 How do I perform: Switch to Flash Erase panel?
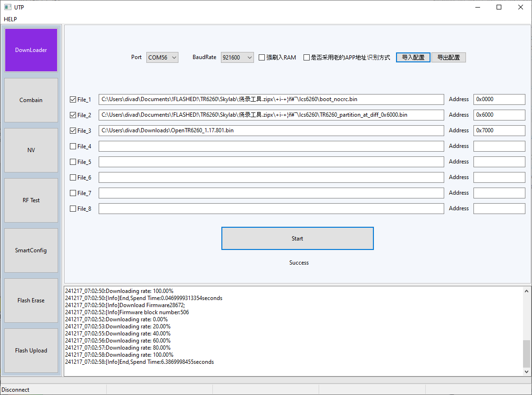point(31,301)
